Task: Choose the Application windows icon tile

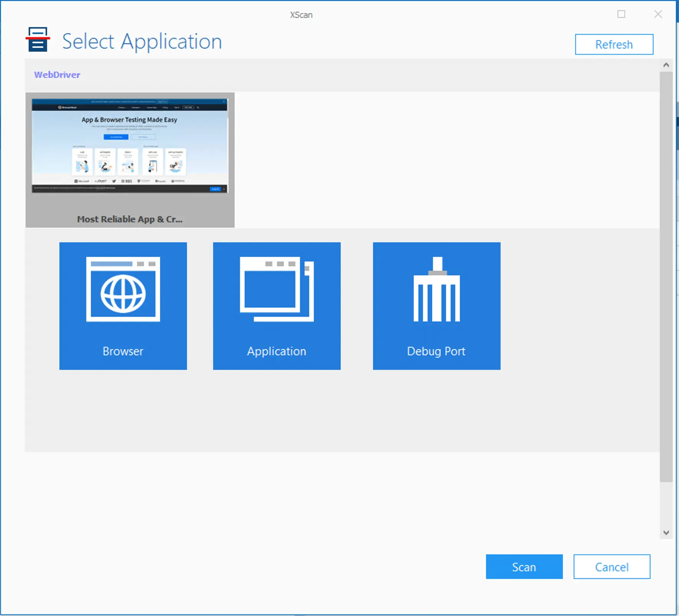Action: click(276, 289)
